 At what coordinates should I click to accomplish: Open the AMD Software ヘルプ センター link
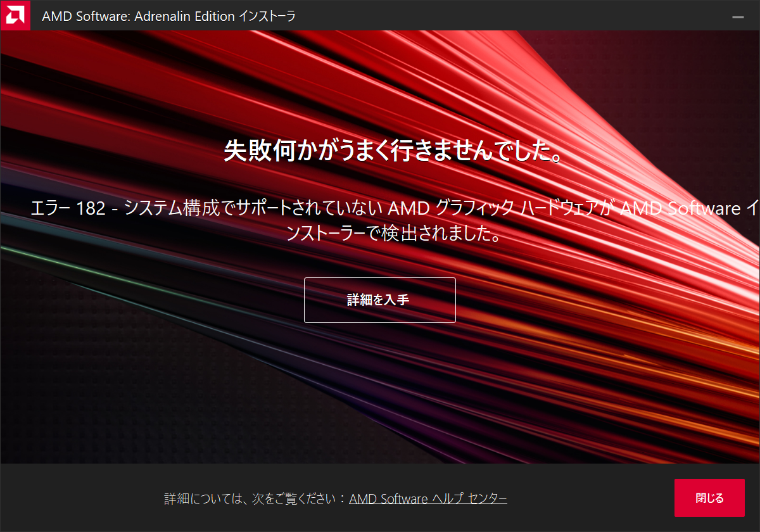(427, 498)
